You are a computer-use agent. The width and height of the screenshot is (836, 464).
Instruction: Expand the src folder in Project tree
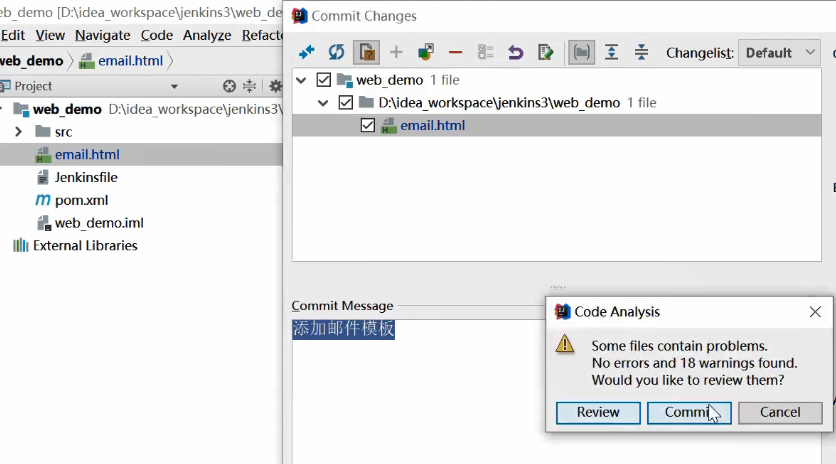coord(19,132)
